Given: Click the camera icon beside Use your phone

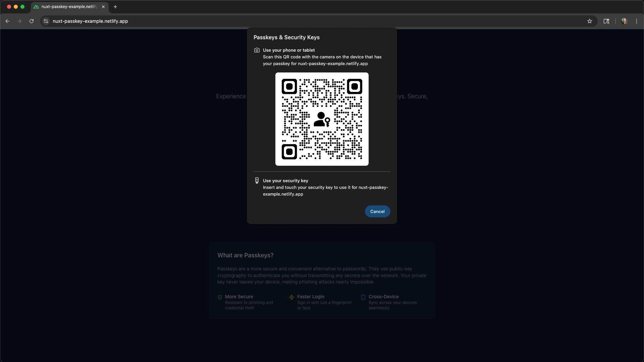Looking at the screenshot, I should 257,50.
